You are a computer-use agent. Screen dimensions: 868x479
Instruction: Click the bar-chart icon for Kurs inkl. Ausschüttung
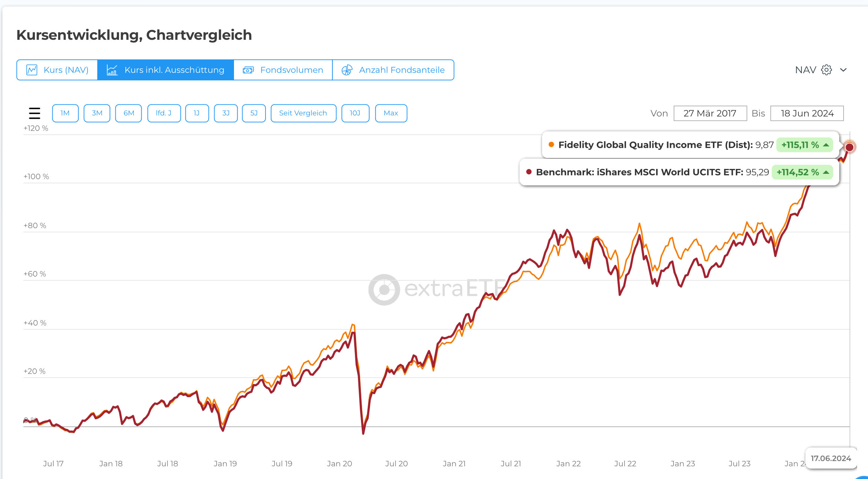112,70
